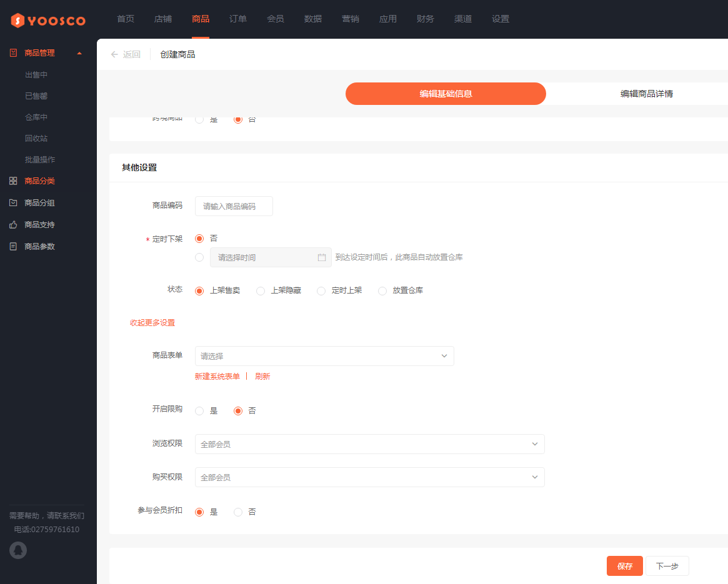Focus the 商品编码 input field
728x584 pixels.
pyautogui.click(x=234, y=206)
